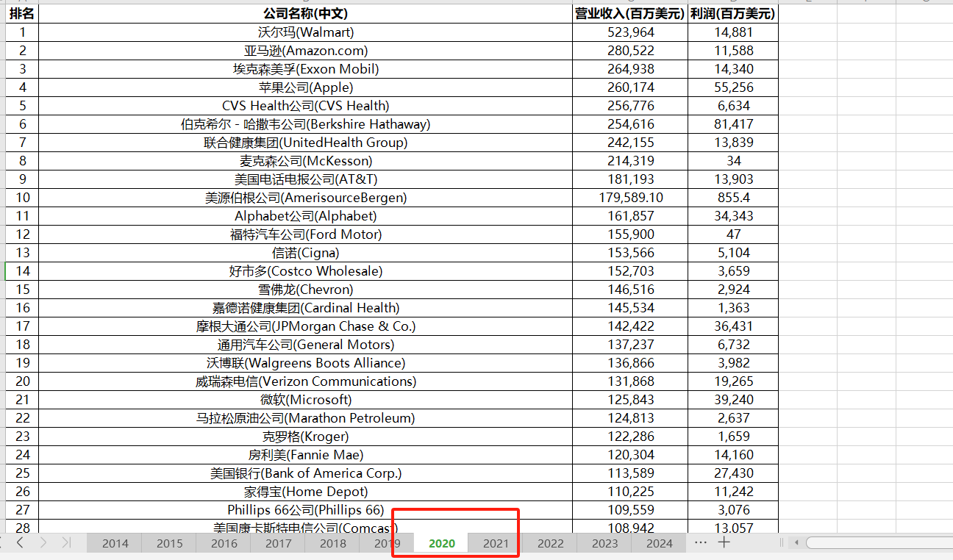Select the 雪佛龙(Chevron) cell
Viewport: 953px width, 560px height.
pos(305,290)
